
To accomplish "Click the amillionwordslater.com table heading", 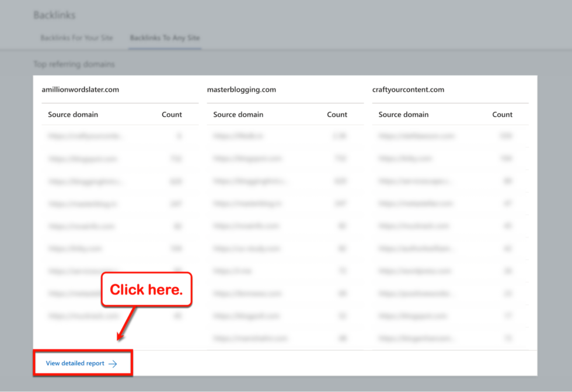I will coord(80,89).
